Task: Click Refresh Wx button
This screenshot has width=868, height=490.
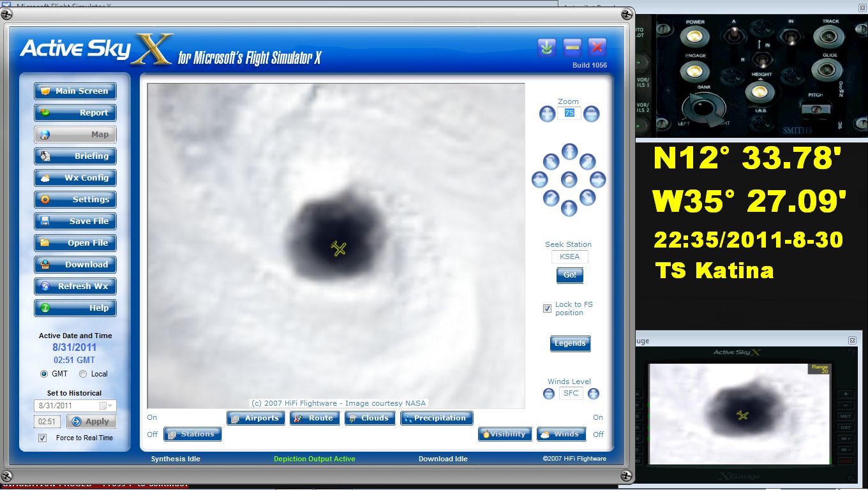Action: [75, 286]
